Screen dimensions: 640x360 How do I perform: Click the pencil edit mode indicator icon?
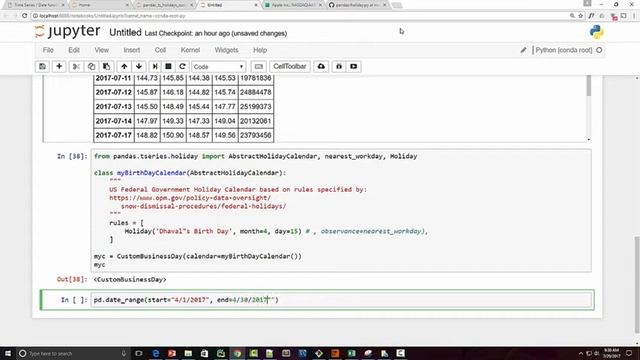point(523,50)
